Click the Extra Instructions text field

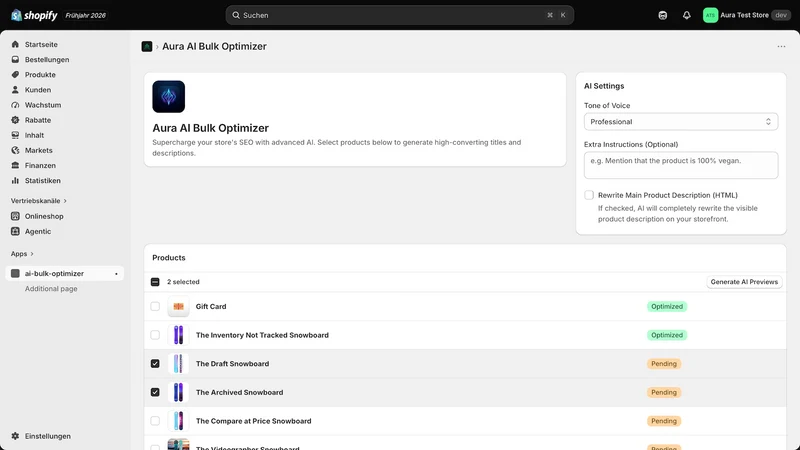[x=681, y=165]
